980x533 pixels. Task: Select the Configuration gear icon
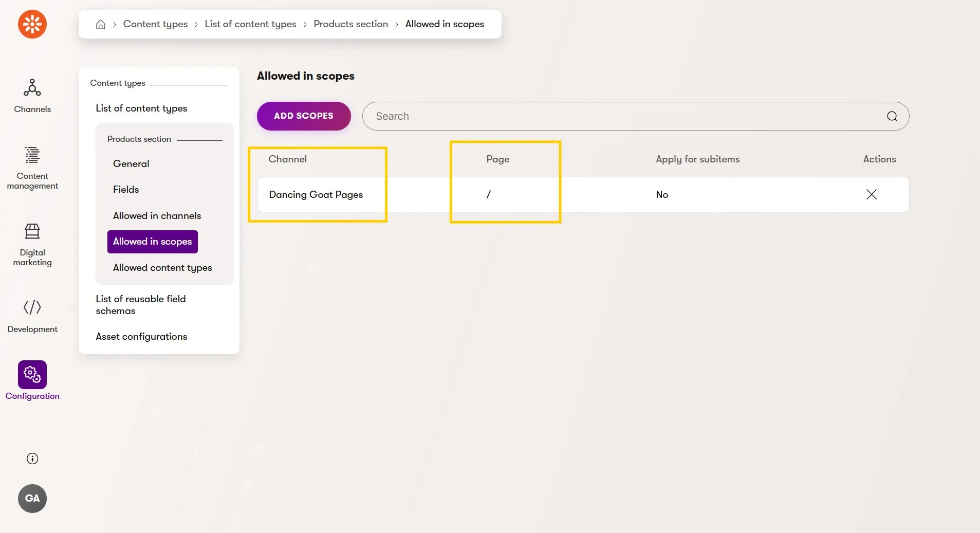tap(32, 374)
